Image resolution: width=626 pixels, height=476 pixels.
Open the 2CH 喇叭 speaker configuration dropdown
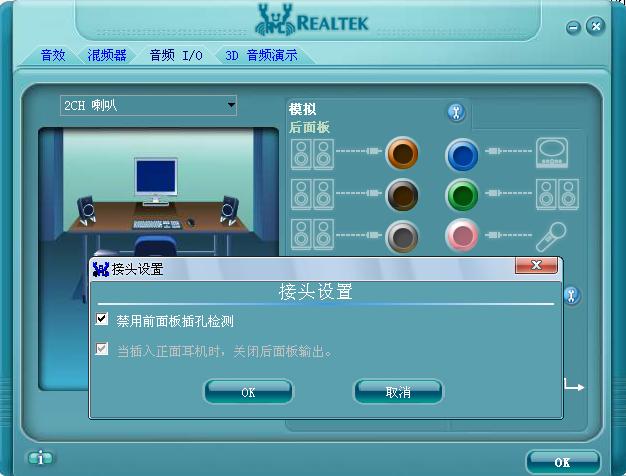coord(148,105)
